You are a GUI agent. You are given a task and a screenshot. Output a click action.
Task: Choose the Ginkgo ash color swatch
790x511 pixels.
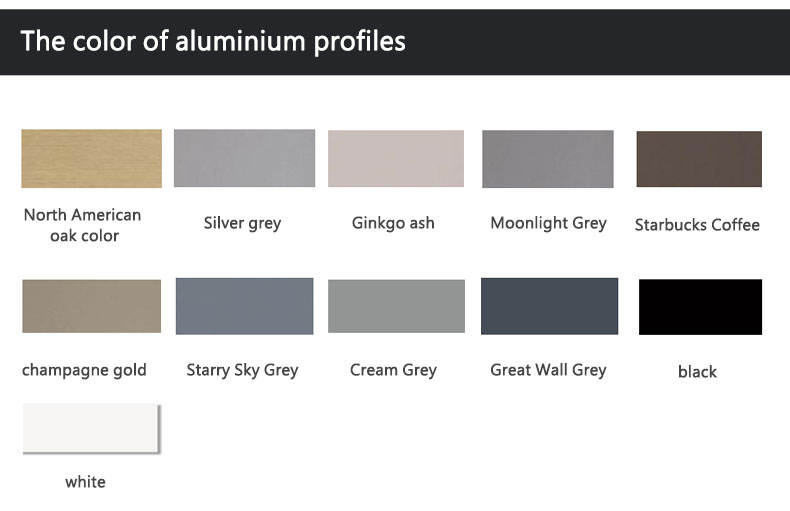click(x=396, y=158)
